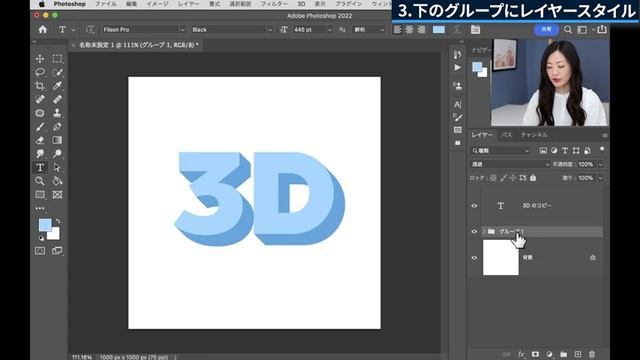Select the Horizontal Type tool

(x=40, y=167)
